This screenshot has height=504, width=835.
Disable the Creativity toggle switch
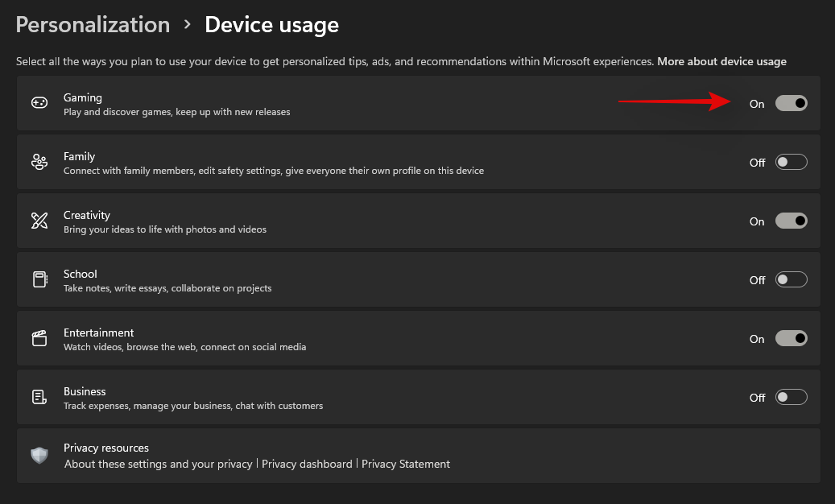[x=791, y=221]
